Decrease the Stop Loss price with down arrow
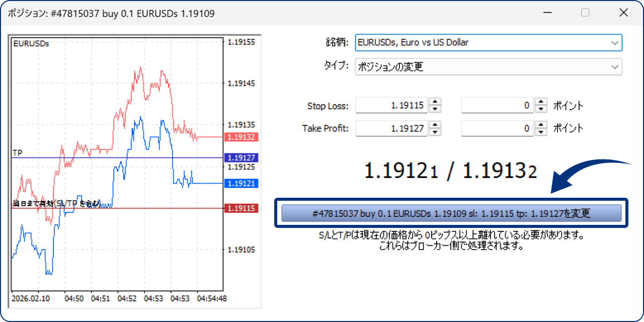Viewport: 644px width, 322px height. [x=435, y=109]
